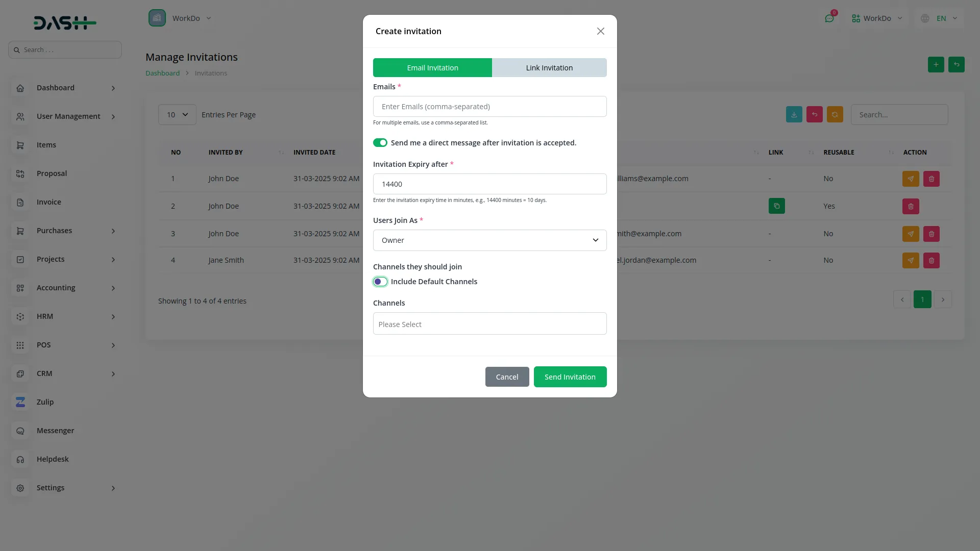Click the Helpdesk headset icon
The width and height of the screenshot is (980, 551).
pos(20,459)
